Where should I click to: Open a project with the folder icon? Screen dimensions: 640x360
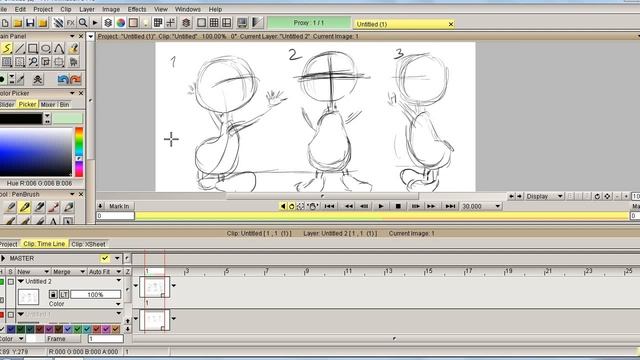coord(18,23)
